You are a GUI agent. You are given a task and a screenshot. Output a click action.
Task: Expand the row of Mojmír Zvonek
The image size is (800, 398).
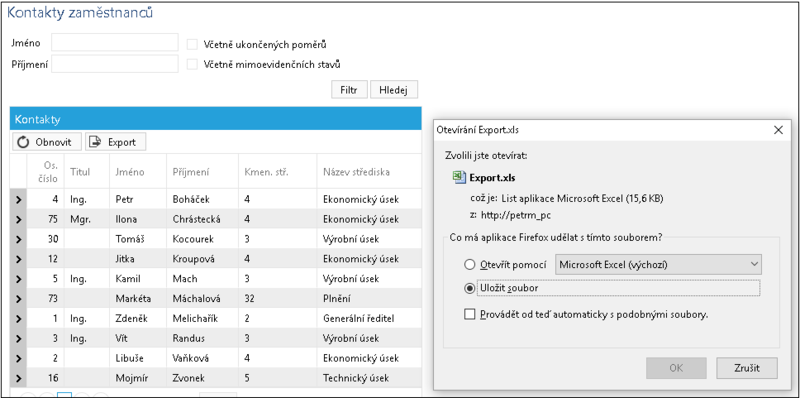18,379
